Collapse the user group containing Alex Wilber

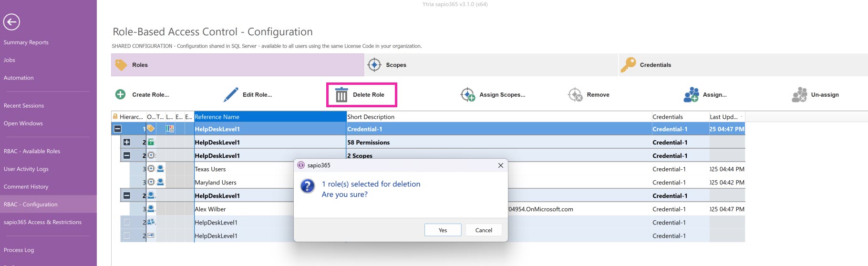pos(126,195)
